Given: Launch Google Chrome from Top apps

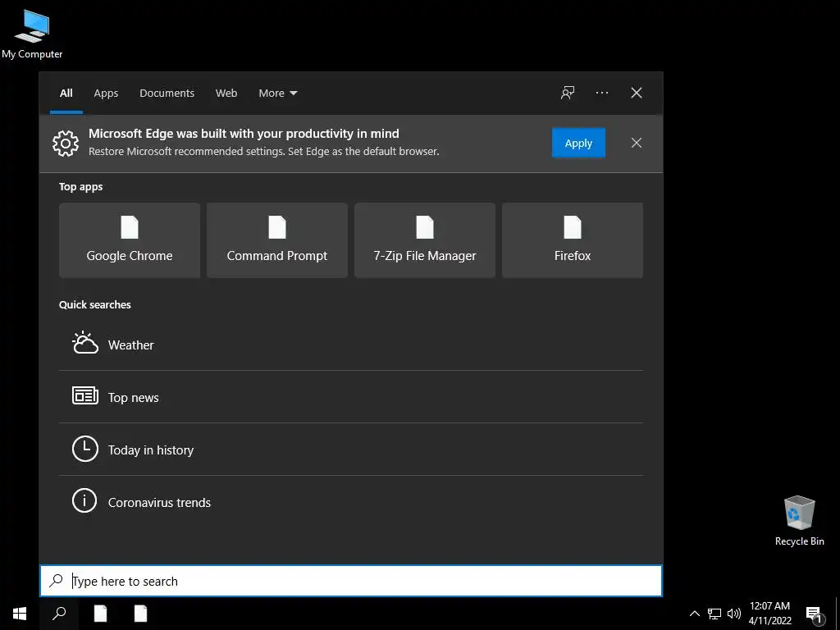Looking at the screenshot, I should (x=130, y=240).
